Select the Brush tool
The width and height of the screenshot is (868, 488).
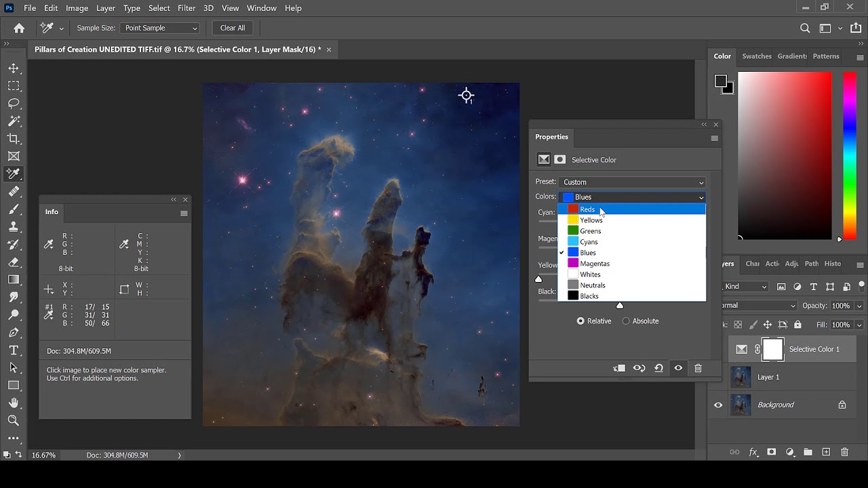(x=14, y=209)
